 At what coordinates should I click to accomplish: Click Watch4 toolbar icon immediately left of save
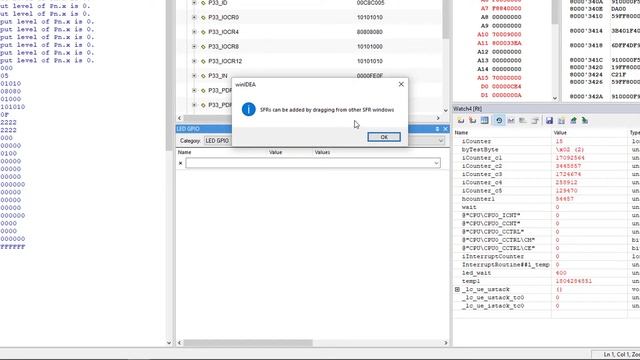coord(535,120)
